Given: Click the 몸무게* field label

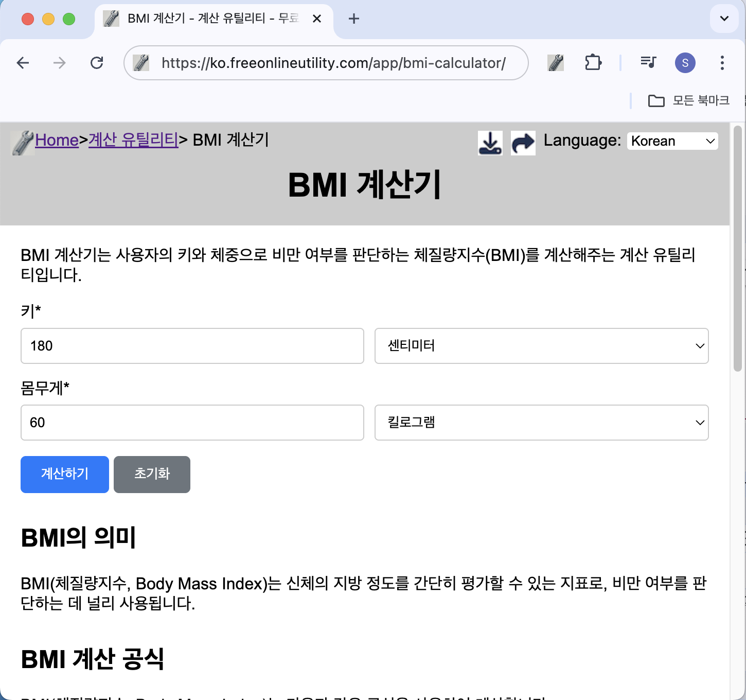Looking at the screenshot, I should pos(45,388).
